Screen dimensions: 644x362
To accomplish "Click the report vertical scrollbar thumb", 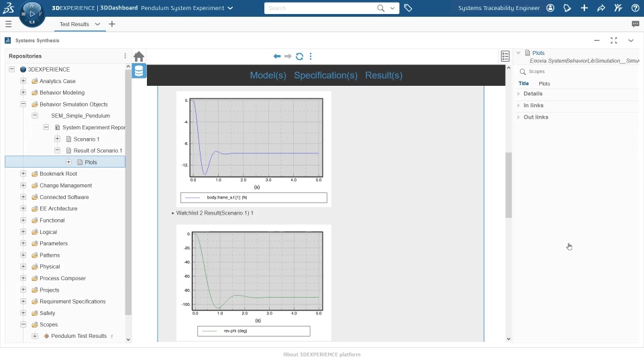I will [x=508, y=185].
